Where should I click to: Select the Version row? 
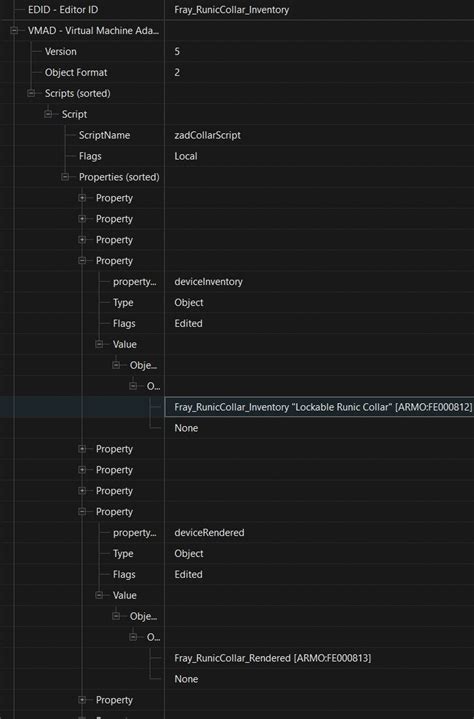click(237, 51)
